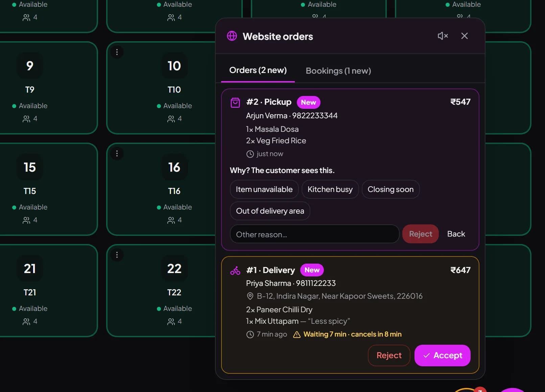Click the location pin icon beside Indira Nagar address
Image resolution: width=545 pixels, height=392 pixels.
[x=250, y=296]
